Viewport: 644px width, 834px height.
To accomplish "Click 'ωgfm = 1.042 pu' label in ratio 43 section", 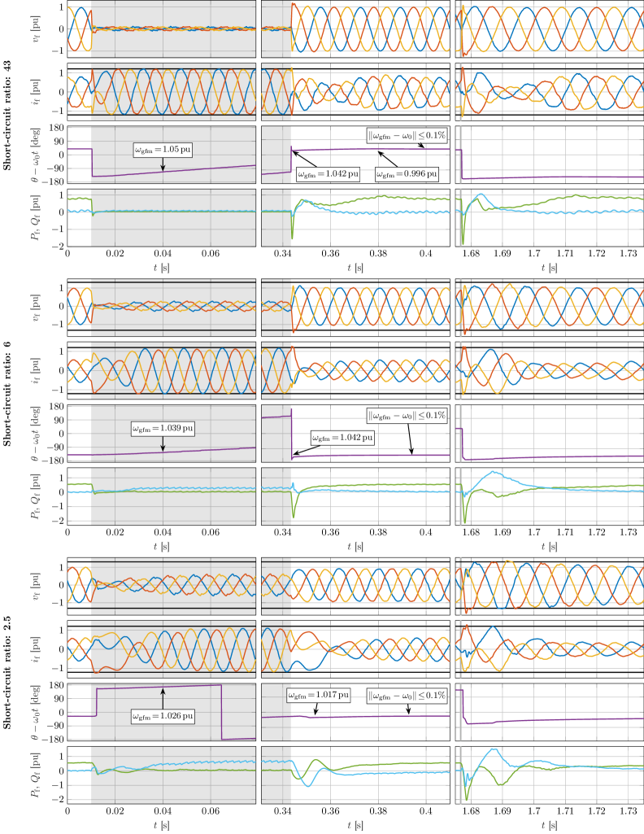I will [328, 174].
